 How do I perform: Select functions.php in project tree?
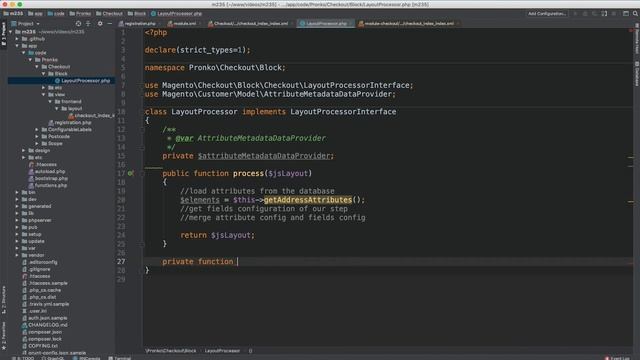coord(51,185)
